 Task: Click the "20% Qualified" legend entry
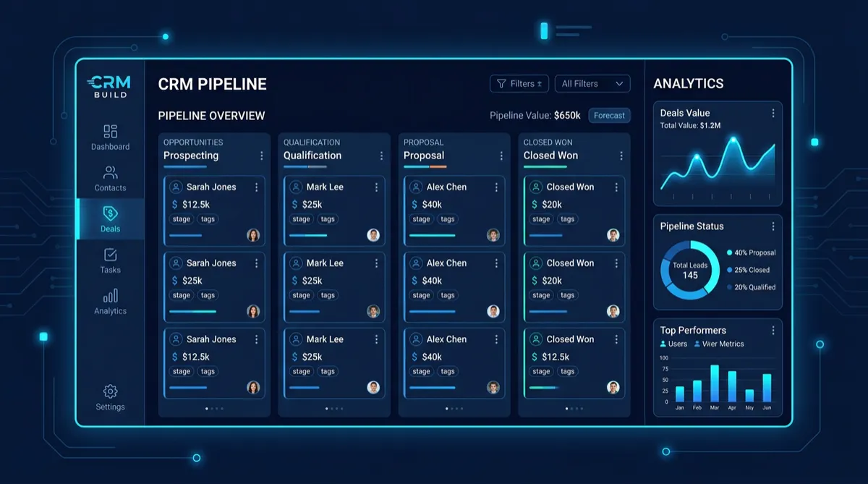(x=751, y=287)
